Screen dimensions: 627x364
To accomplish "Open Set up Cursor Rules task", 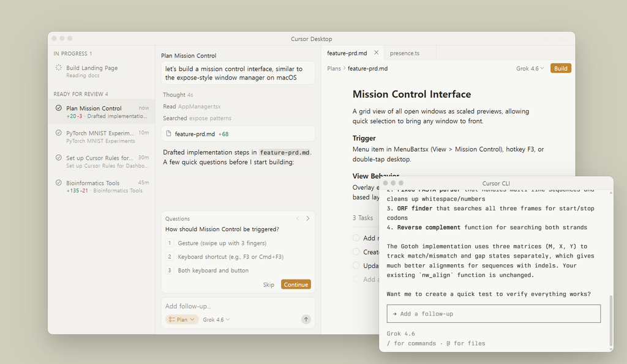I will [102, 162].
